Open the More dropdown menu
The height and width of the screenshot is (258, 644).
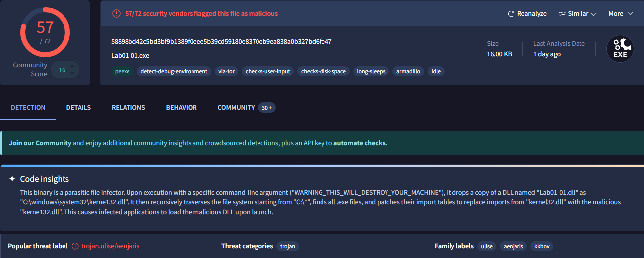pyautogui.click(x=621, y=14)
